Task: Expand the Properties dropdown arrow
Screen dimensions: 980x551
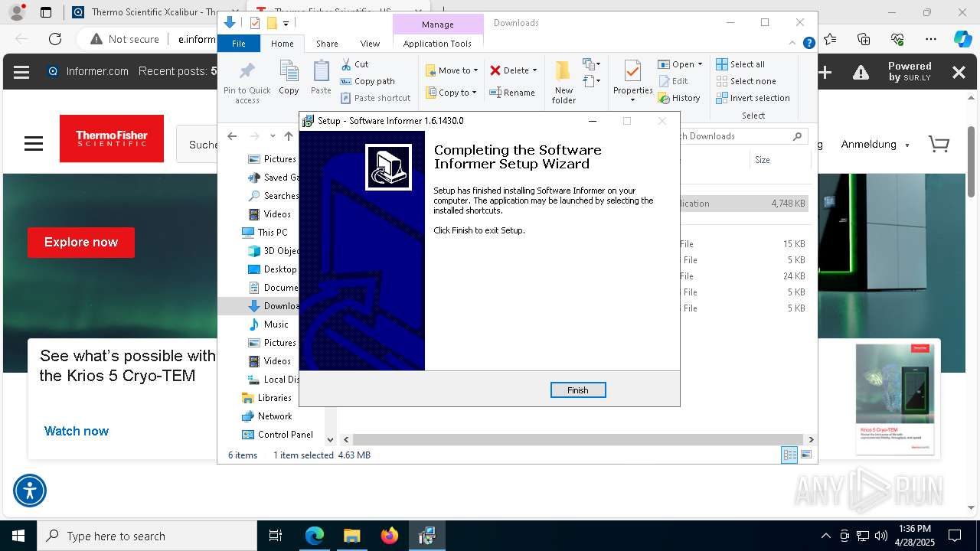Action: click(x=632, y=100)
